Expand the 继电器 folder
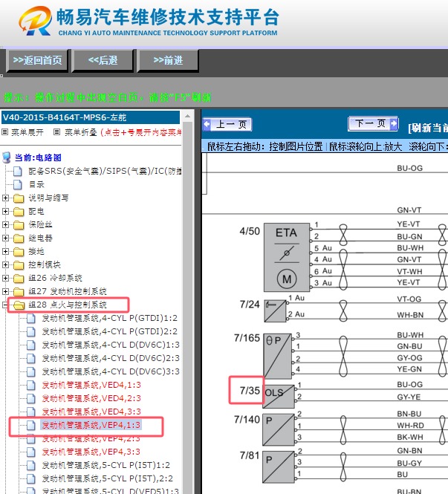Image resolution: width=448 pixels, height=494 pixels. click(x=5, y=238)
